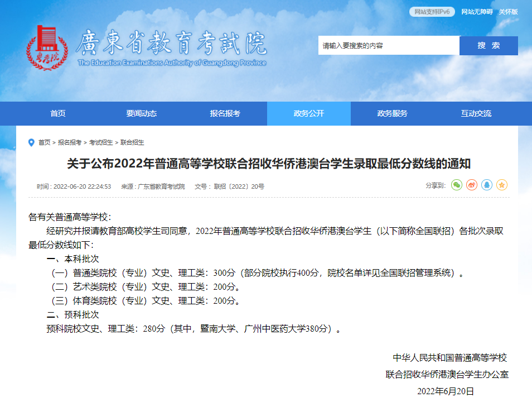The height and width of the screenshot is (402, 532).
Task: Click the 搜索 search button
Action: [489, 46]
